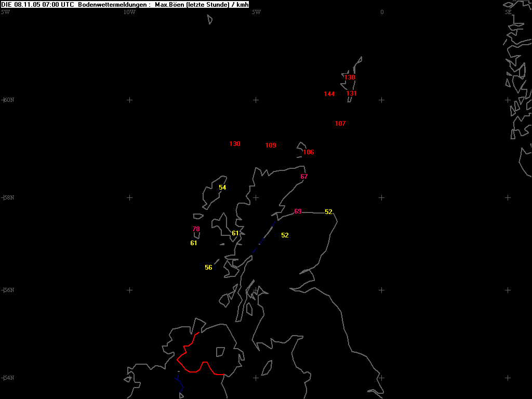Viewport: 532px width, 399px height.
Task: Click the pink 69 gust value
Action: [298, 211]
